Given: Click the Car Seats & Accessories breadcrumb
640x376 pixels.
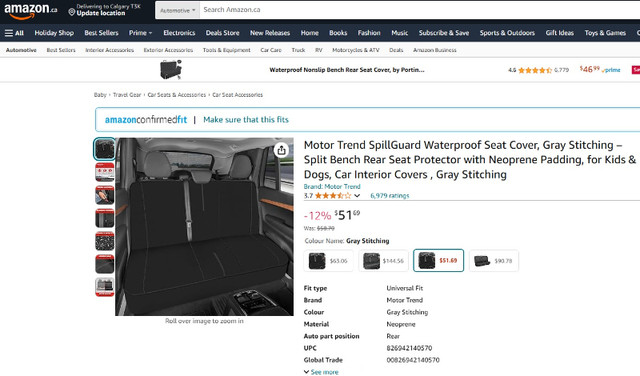Looking at the screenshot, I should [x=177, y=95].
